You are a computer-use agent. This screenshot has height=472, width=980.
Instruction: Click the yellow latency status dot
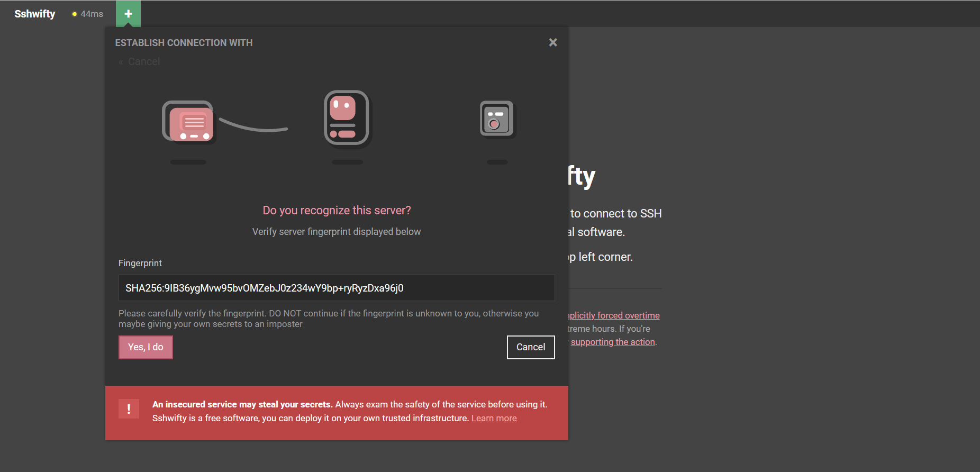[75, 14]
